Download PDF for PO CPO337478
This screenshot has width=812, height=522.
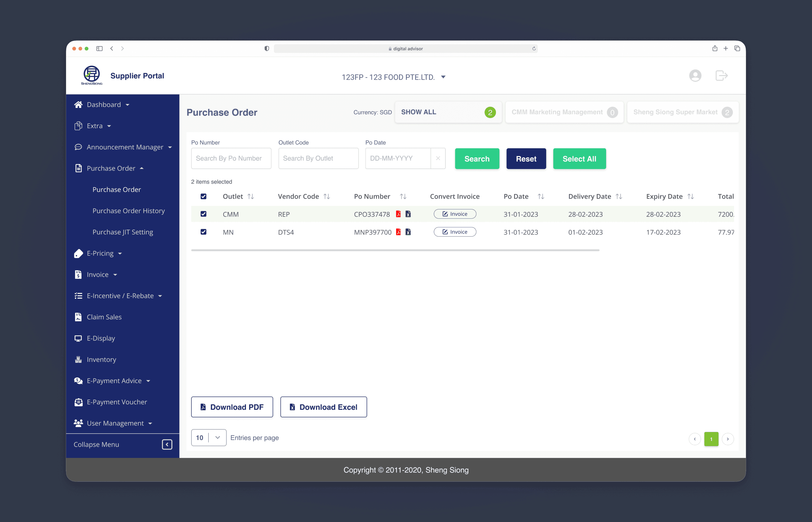click(398, 214)
